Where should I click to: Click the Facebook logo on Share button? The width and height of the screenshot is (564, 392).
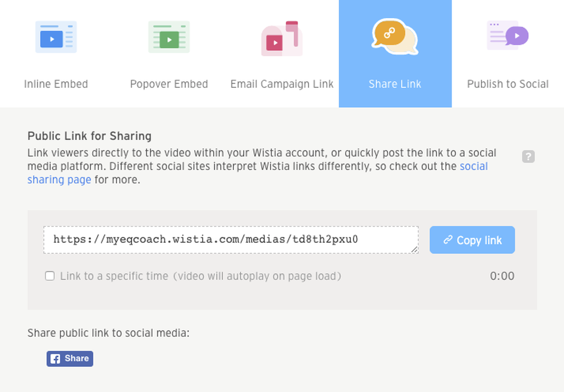click(55, 359)
